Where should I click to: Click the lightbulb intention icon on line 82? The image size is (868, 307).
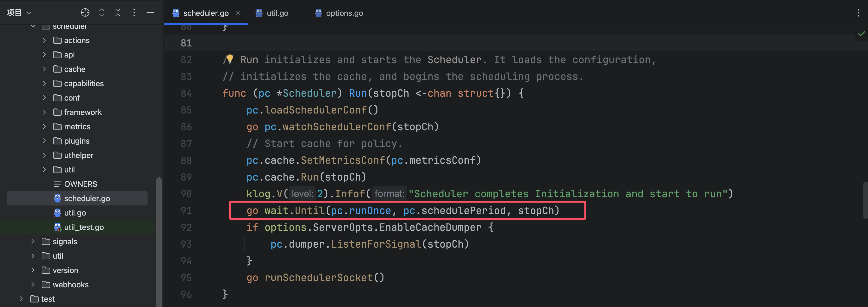tap(230, 59)
